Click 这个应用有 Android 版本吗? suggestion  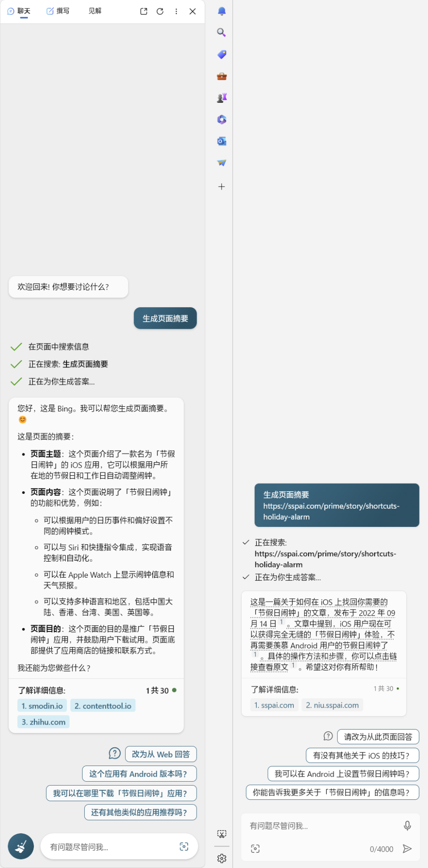139,774
